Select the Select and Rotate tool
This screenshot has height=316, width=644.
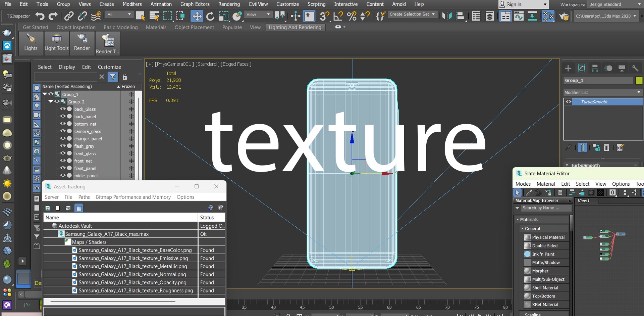(x=210, y=16)
